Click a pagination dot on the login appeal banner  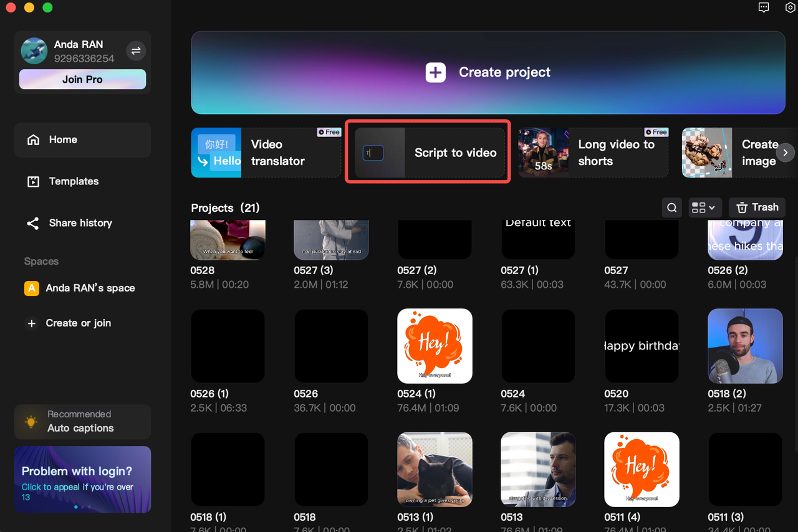point(76,507)
